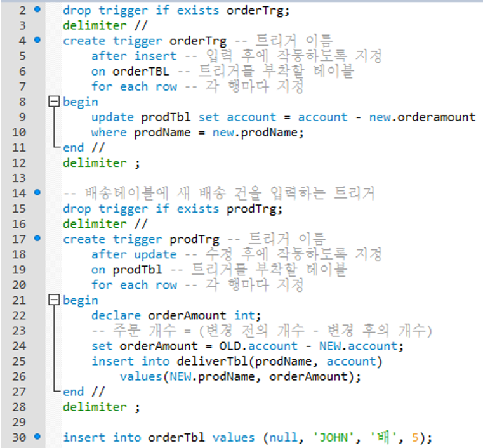Click 'on orderTBL' on line 6

130,72
